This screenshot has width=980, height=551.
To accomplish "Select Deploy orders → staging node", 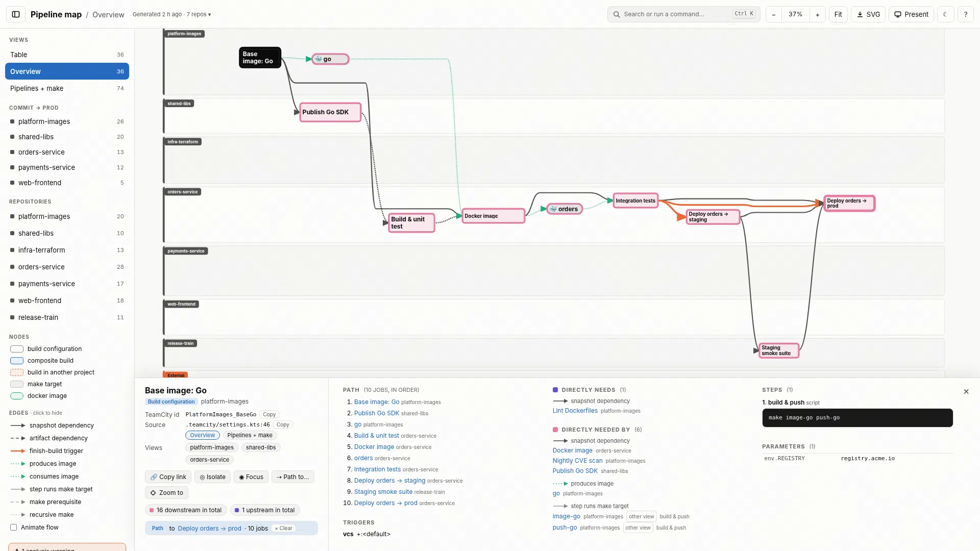I will click(x=713, y=217).
